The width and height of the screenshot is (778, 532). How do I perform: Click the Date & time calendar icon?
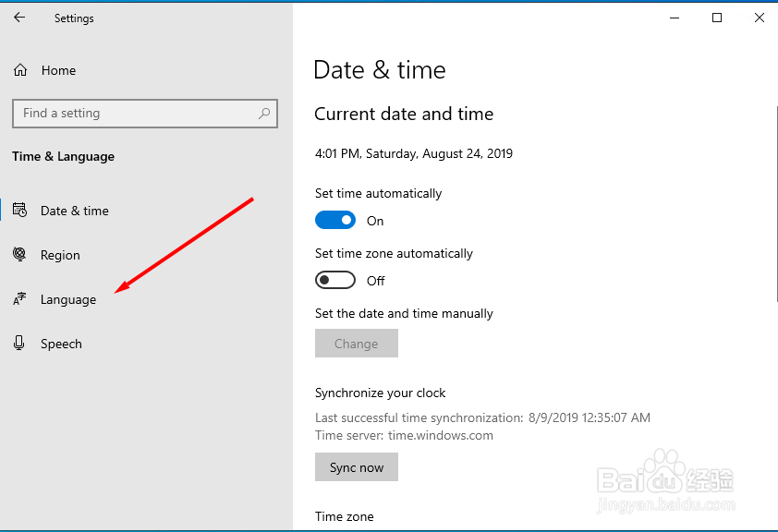(19, 211)
